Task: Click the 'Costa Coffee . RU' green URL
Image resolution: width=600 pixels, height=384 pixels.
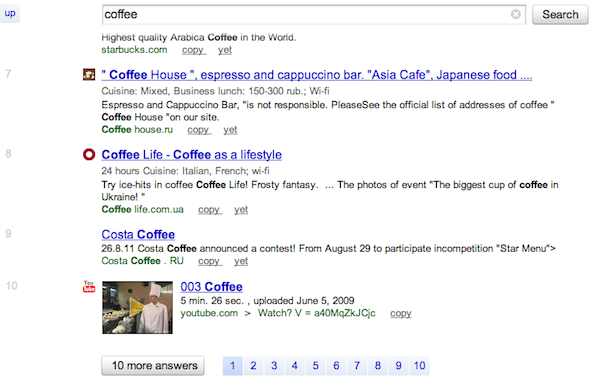Action: click(x=142, y=261)
